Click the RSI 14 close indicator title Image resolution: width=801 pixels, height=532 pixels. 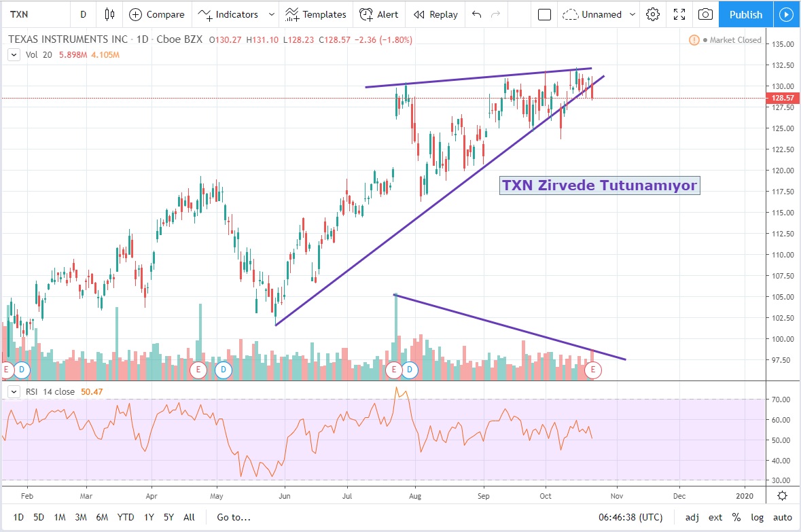[x=50, y=392]
